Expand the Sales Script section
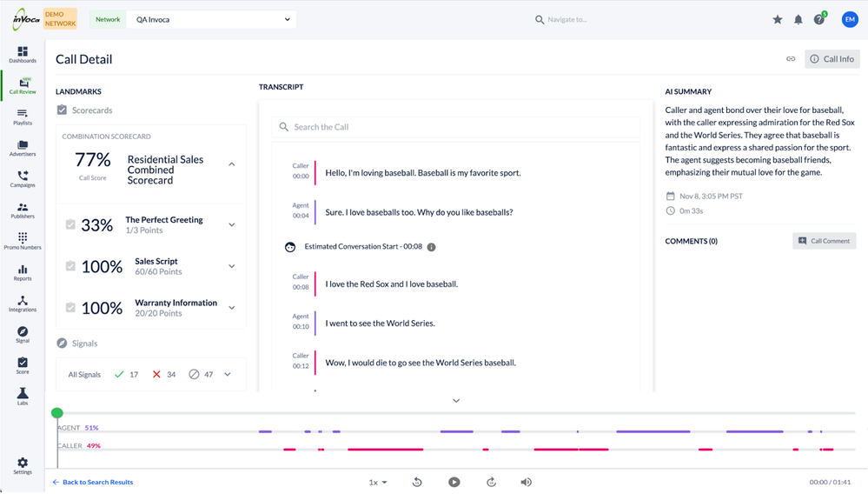 point(232,266)
